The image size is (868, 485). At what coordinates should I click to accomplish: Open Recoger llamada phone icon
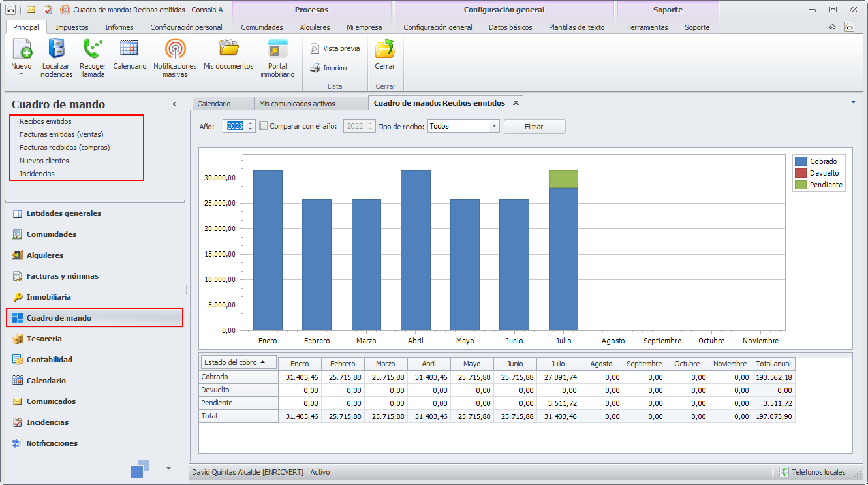[x=93, y=49]
